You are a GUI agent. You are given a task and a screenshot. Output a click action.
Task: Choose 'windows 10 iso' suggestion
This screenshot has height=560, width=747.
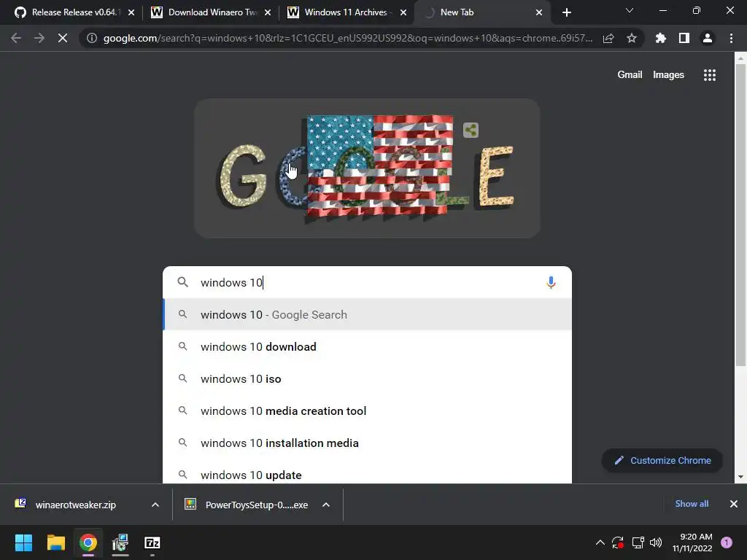coord(368,378)
